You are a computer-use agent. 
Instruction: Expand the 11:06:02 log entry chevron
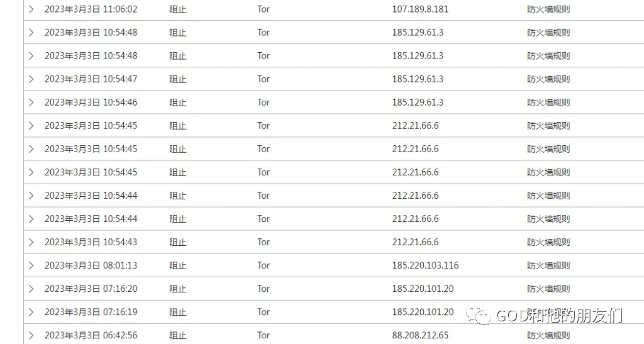click(x=31, y=9)
